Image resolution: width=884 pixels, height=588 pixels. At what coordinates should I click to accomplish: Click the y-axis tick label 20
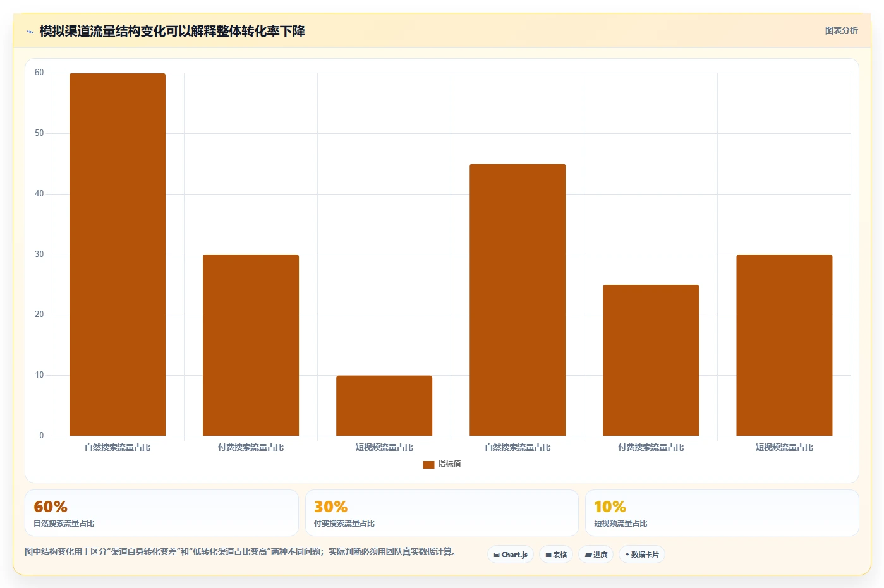click(x=39, y=315)
